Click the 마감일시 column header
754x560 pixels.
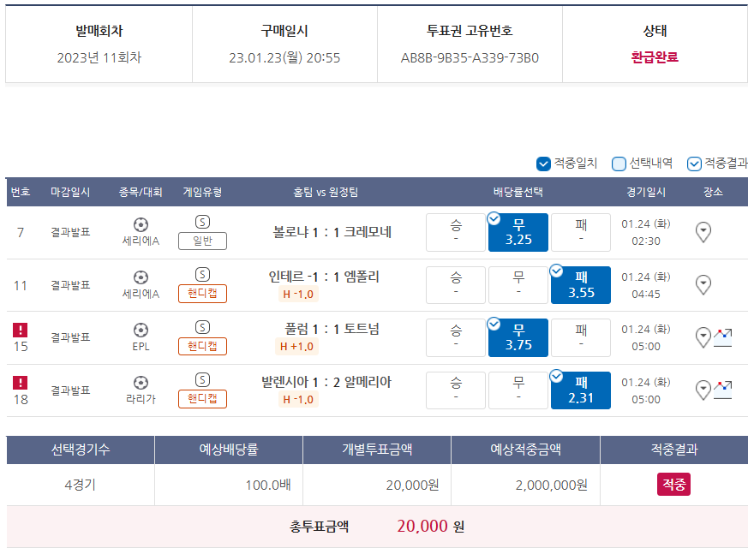[x=70, y=192]
